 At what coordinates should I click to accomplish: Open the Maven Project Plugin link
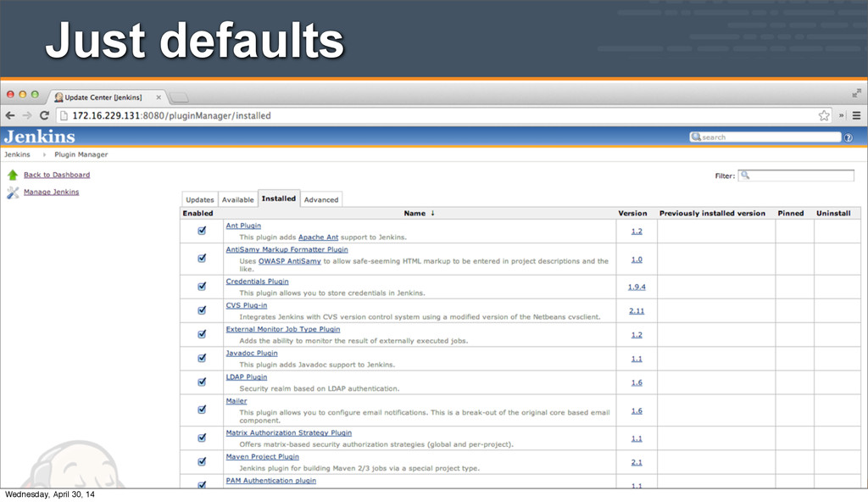[263, 456]
